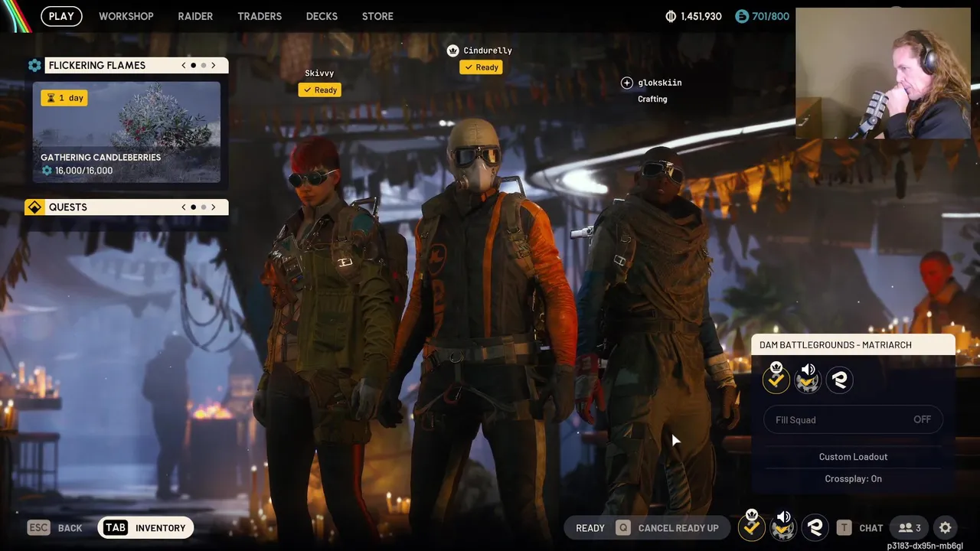980x551 pixels.
Task: Click the Quests diamond icon
Action: pos(34,207)
